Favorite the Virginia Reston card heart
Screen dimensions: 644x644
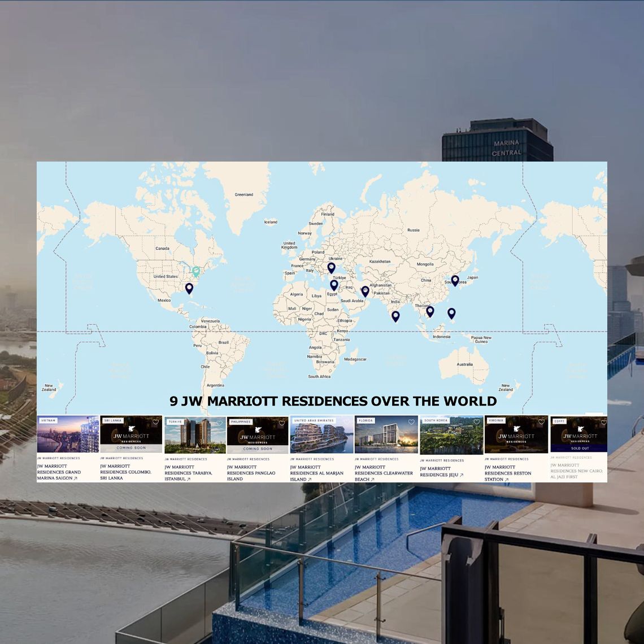(541, 422)
